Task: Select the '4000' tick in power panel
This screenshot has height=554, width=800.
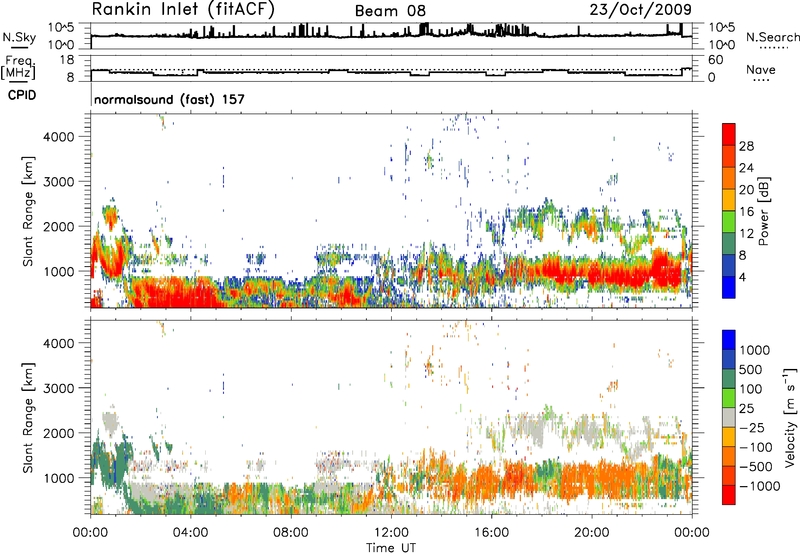Action: [x=58, y=137]
